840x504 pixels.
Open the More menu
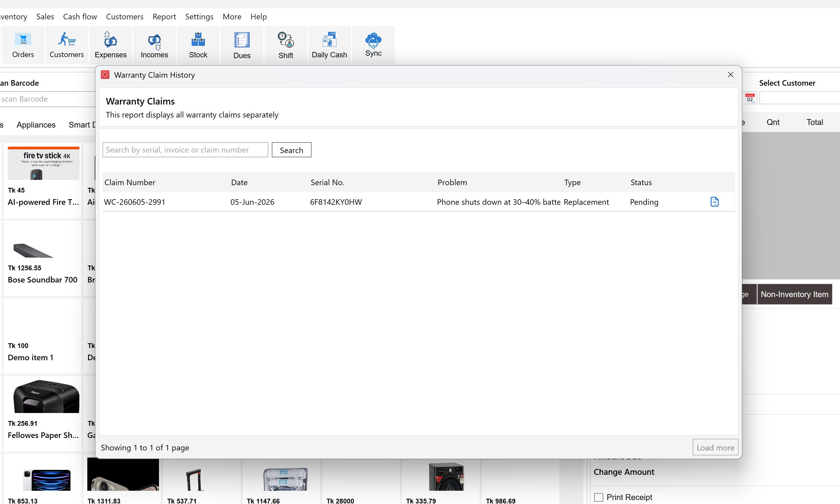[x=232, y=17]
